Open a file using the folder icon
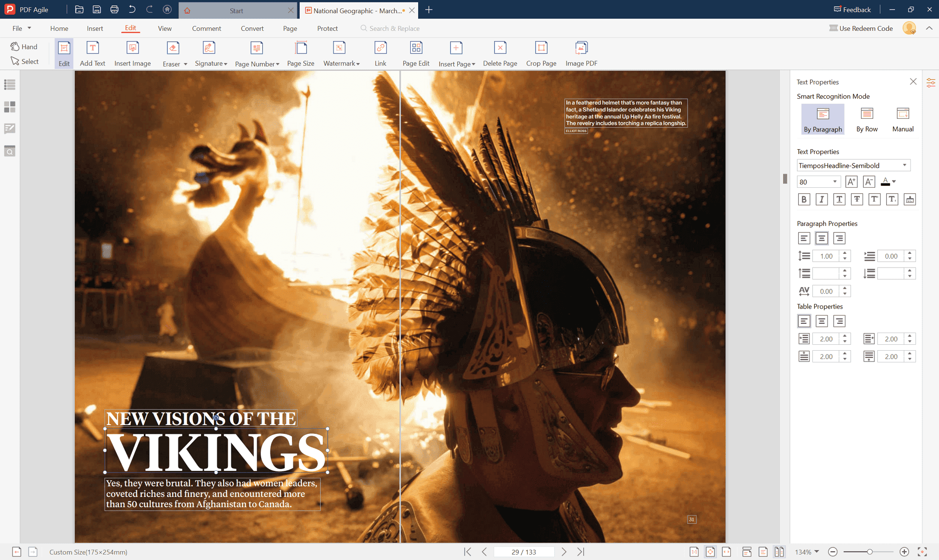Screen dimensions: 939x560 point(79,10)
